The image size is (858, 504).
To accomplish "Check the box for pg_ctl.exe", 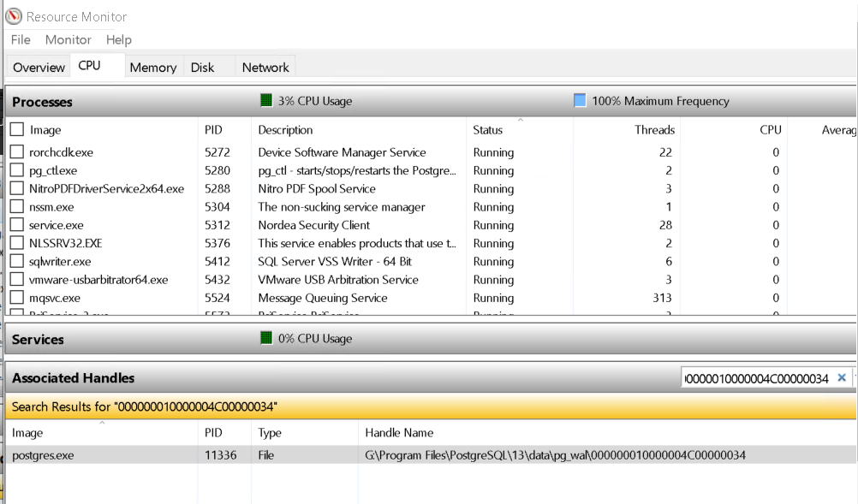I will 17,170.
